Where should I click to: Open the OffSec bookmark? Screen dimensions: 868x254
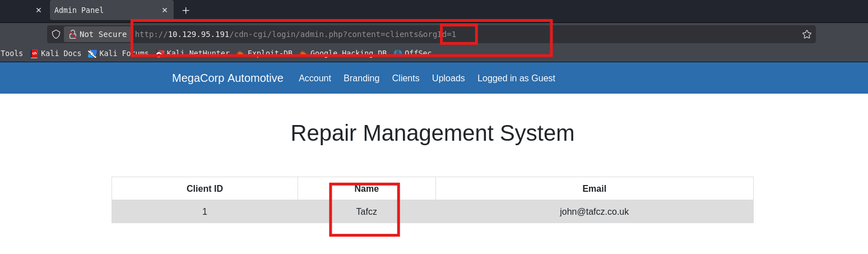tap(412, 53)
